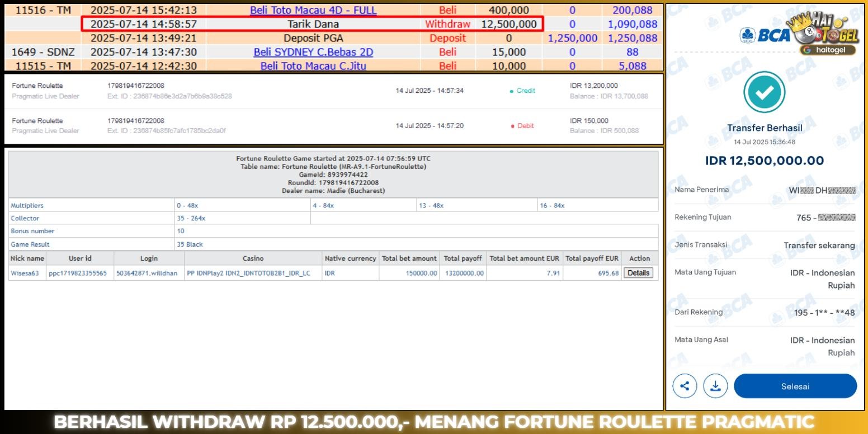Screen dimensions: 868x434
Task: Click user id ppc1719823355565
Action: click(x=78, y=273)
